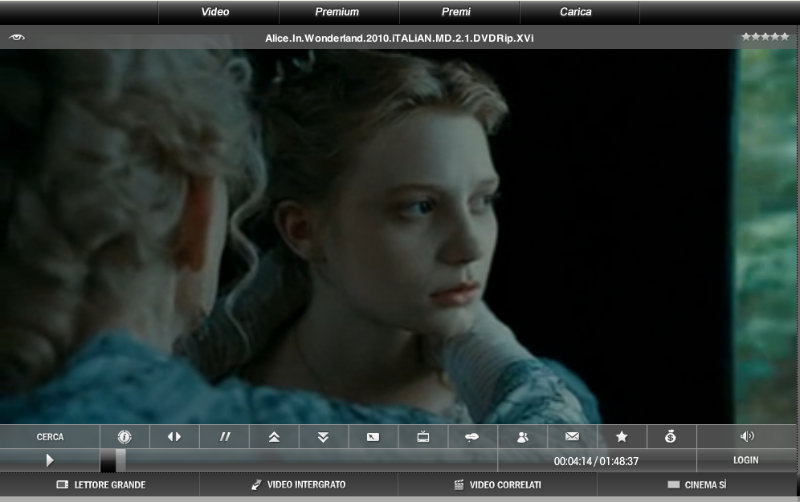The height and width of the screenshot is (502, 800).
Task: Open the video info icon
Action: tap(124, 437)
